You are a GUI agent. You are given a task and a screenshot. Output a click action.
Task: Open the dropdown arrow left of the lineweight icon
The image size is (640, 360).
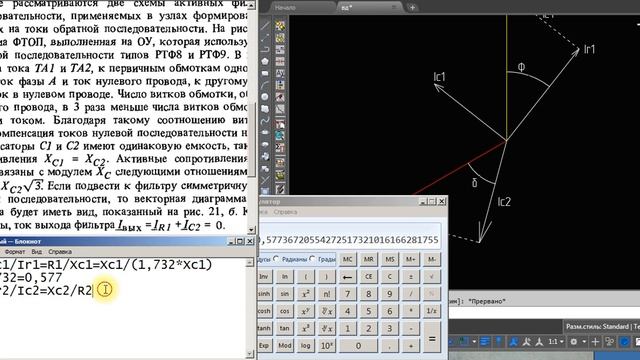click(474, 342)
